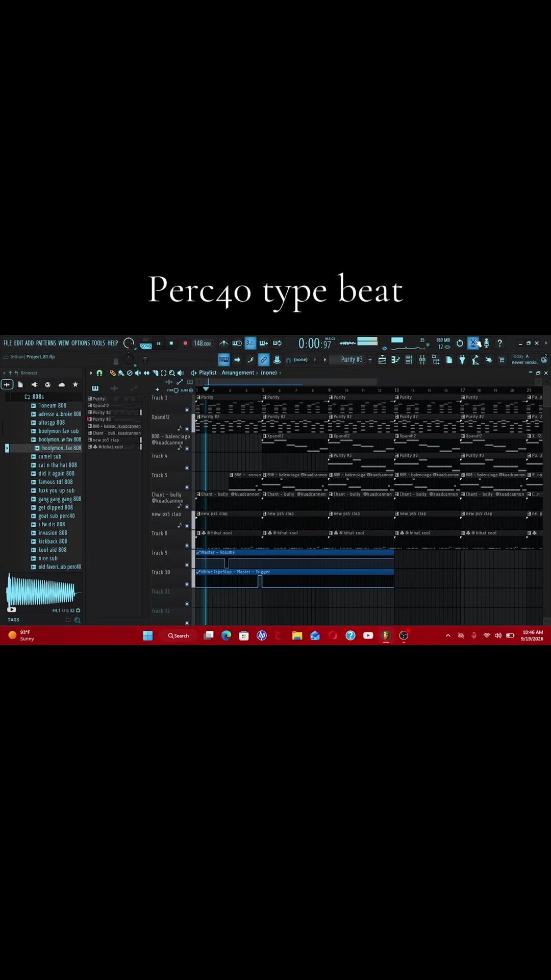Image resolution: width=551 pixels, height=980 pixels.
Task: Pause the song playback
Action: pos(159,344)
